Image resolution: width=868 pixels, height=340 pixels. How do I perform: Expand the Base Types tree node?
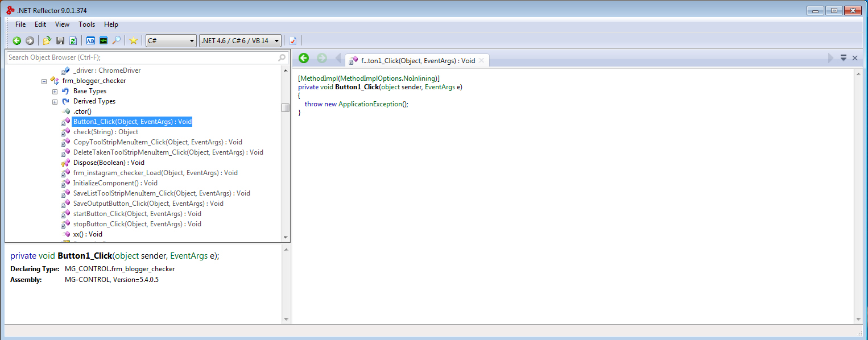[x=55, y=92]
